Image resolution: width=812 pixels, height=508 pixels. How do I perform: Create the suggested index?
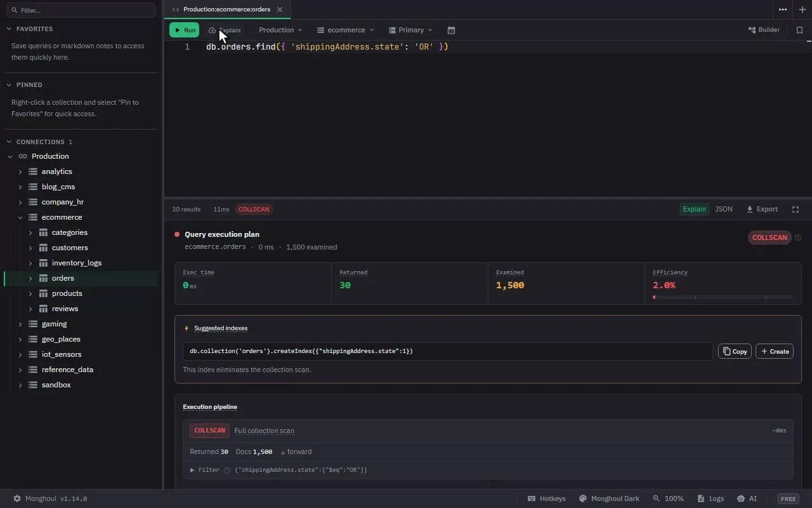tap(775, 351)
